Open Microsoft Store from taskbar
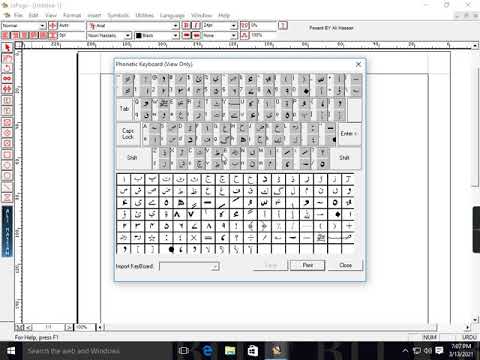 pyautogui.click(x=253, y=351)
